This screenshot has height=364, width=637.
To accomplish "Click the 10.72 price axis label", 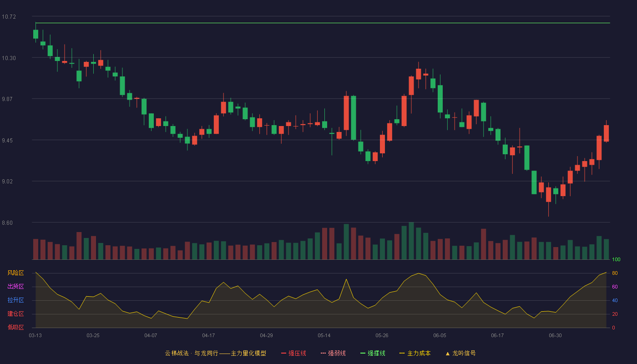I will point(9,17).
